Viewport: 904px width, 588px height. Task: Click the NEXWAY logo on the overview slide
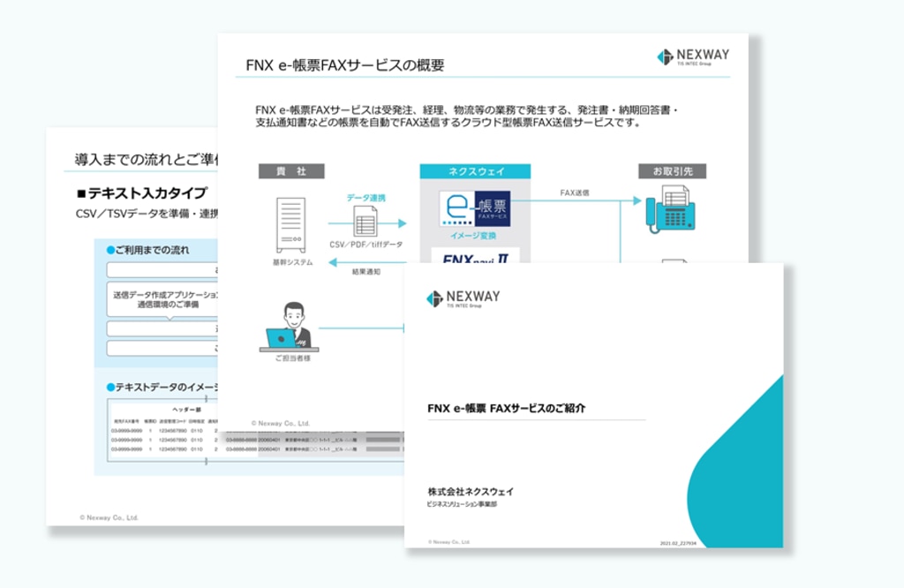692,55
